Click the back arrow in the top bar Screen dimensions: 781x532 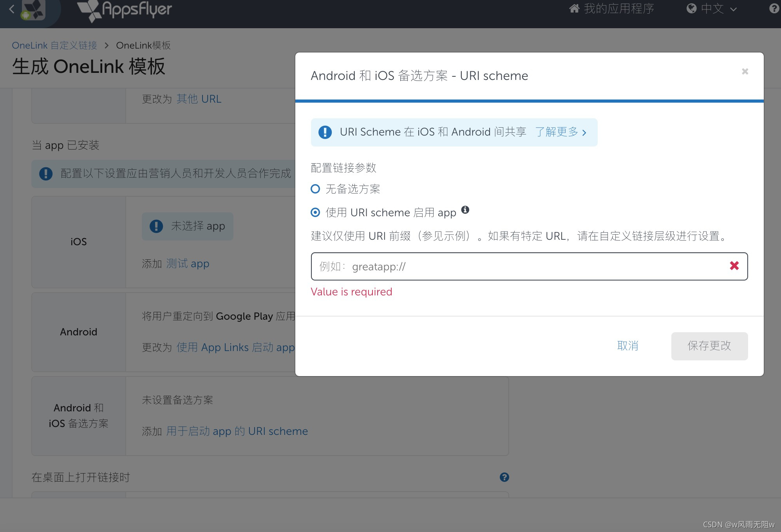[x=12, y=9]
